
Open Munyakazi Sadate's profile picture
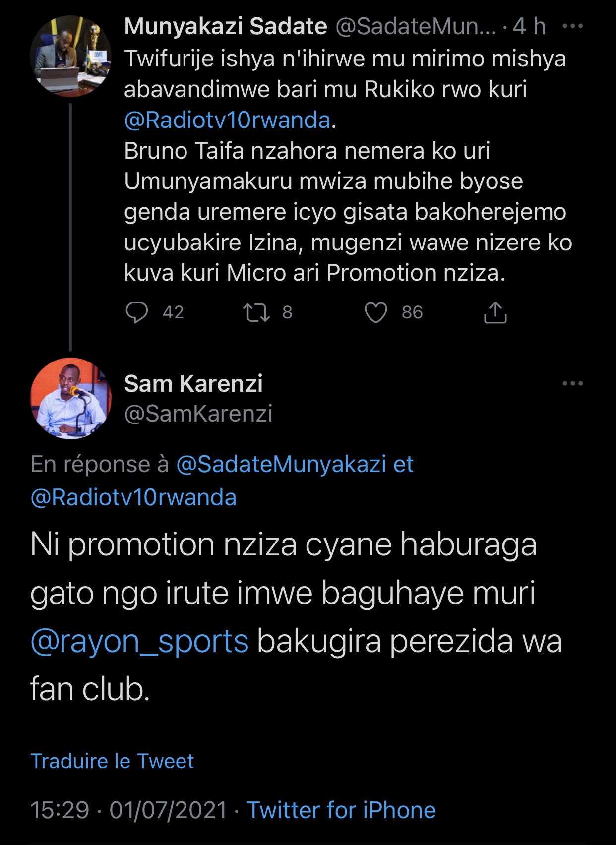coord(70,56)
